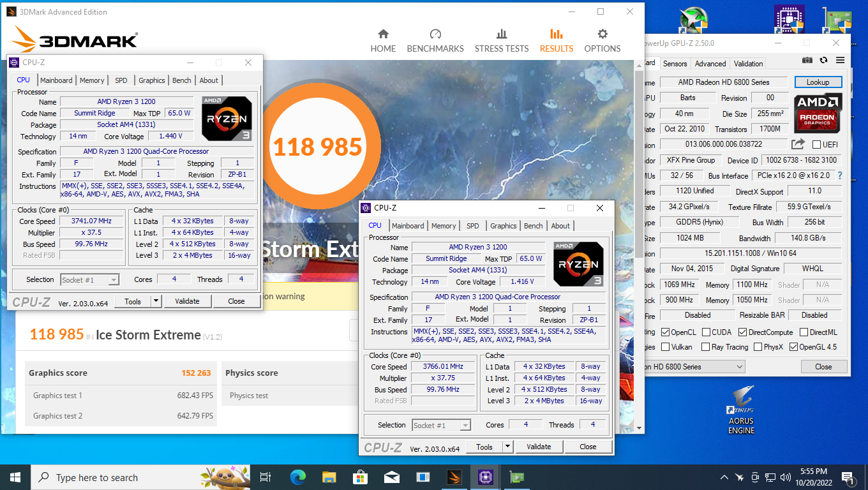
Task: Toggle the Ray Tracing checkbox in GPU-Z
Action: (705, 347)
